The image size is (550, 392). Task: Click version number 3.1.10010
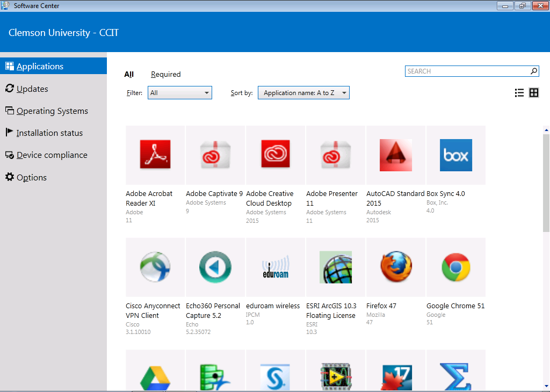coord(138,332)
